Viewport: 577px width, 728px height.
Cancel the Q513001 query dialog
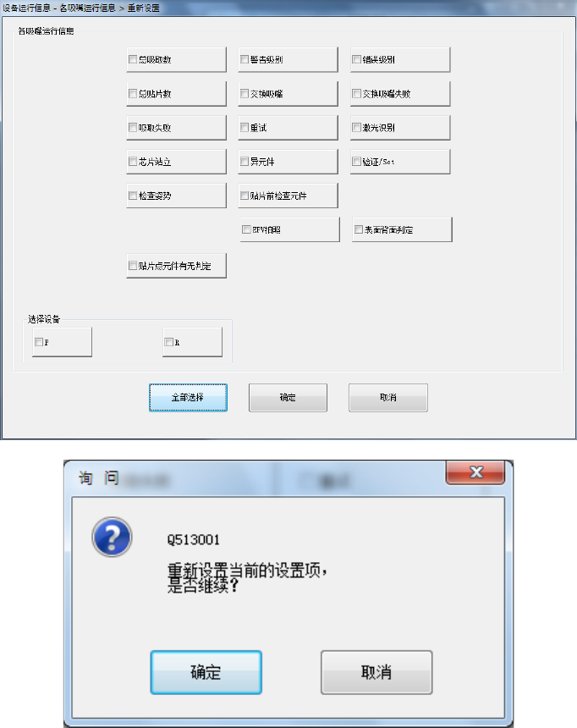click(376, 672)
